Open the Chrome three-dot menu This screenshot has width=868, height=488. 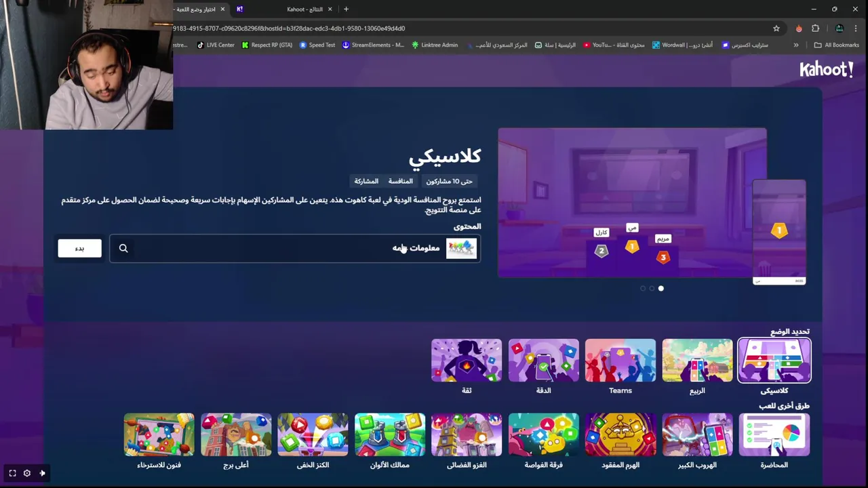click(856, 28)
